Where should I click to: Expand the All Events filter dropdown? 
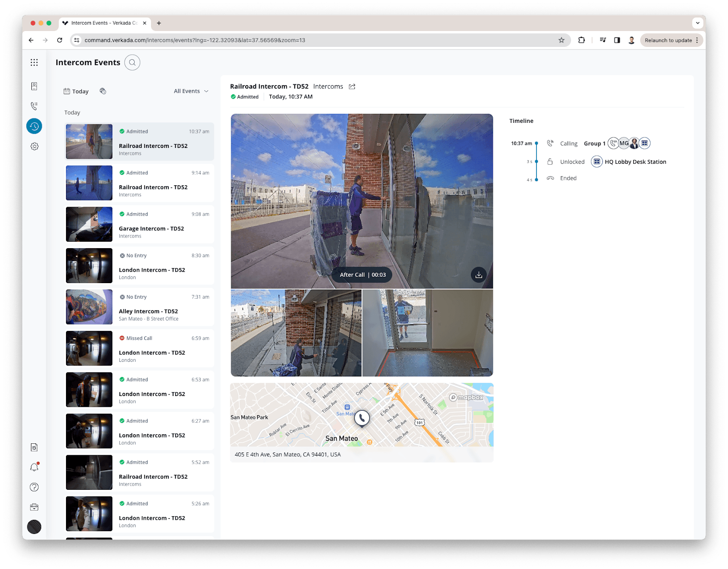(x=191, y=91)
